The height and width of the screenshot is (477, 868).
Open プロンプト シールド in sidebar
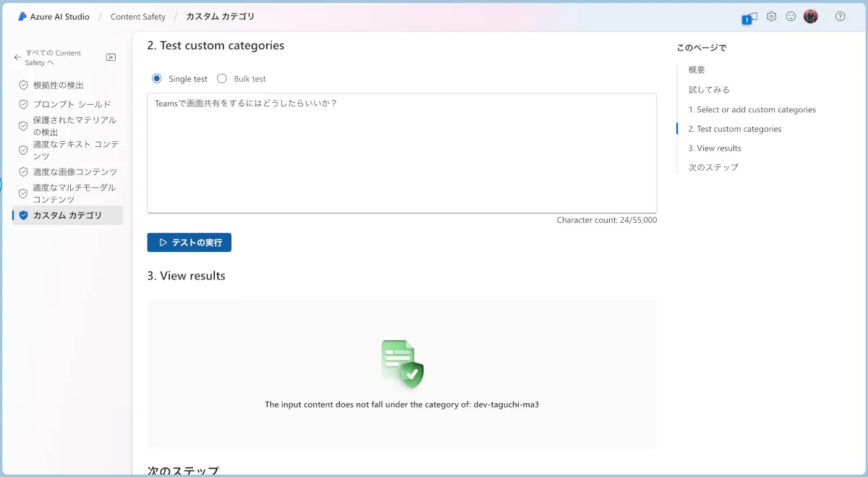[x=72, y=104]
